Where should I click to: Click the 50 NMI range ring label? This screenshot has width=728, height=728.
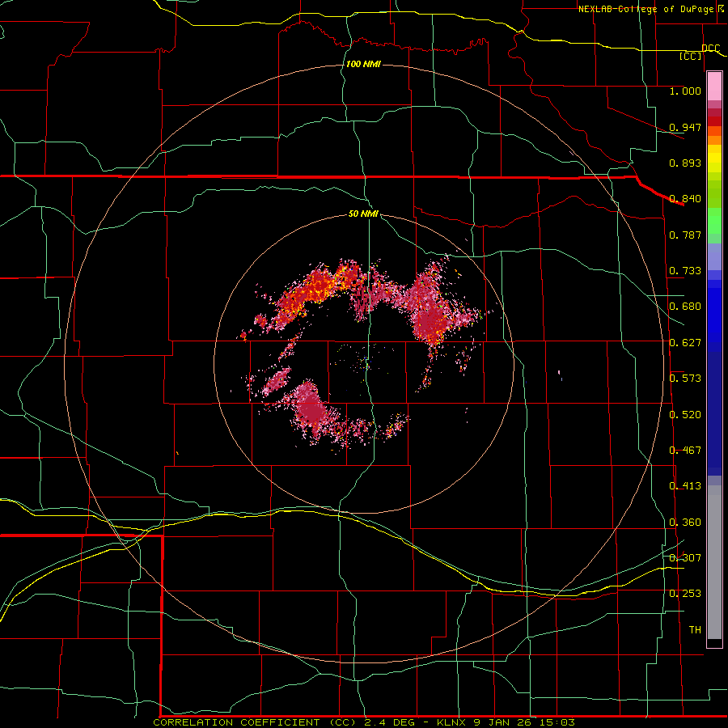[x=363, y=214]
